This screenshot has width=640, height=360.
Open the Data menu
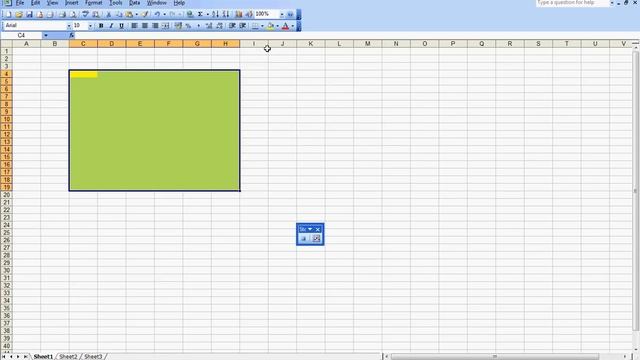(x=134, y=3)
